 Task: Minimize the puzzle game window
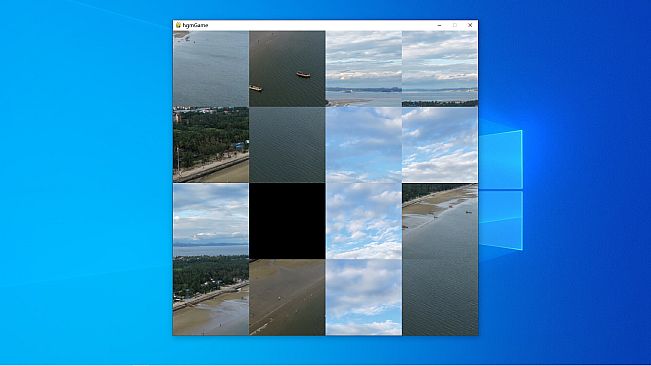click(x=439, y=25)
